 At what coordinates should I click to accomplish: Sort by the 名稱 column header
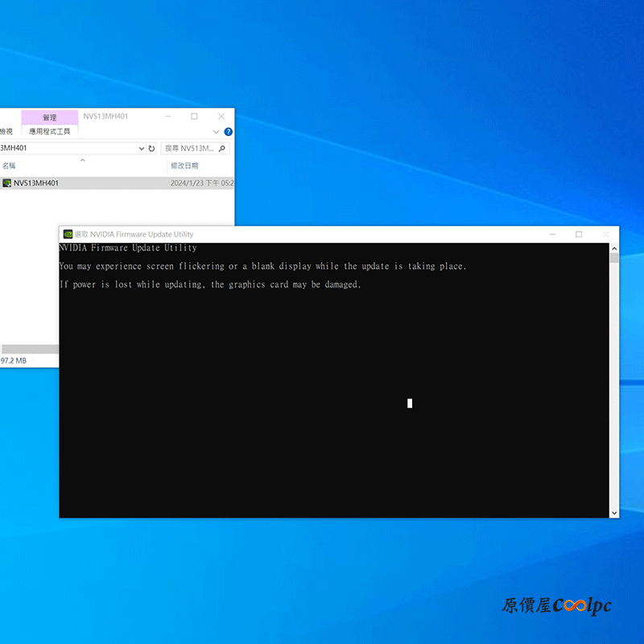point(9,166)
